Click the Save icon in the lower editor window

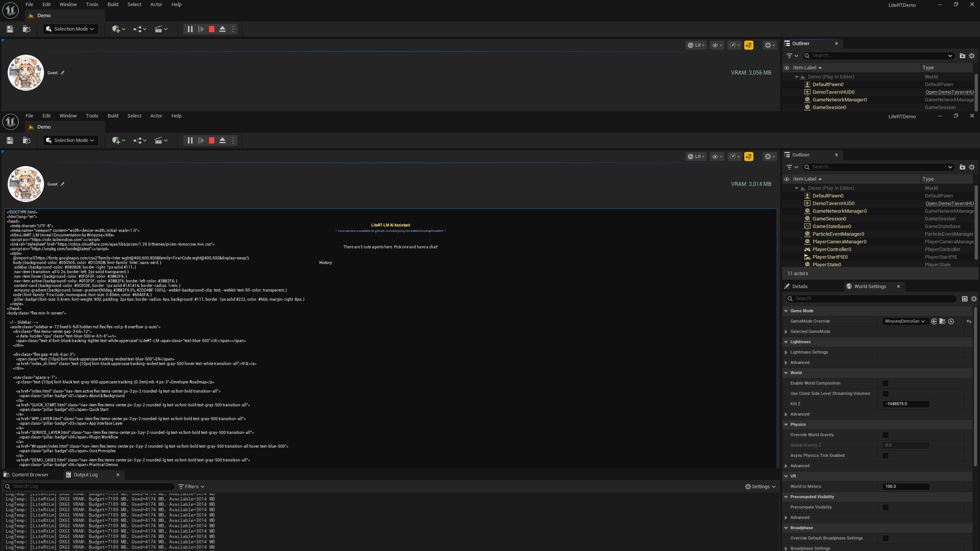(x=10, y=140)
